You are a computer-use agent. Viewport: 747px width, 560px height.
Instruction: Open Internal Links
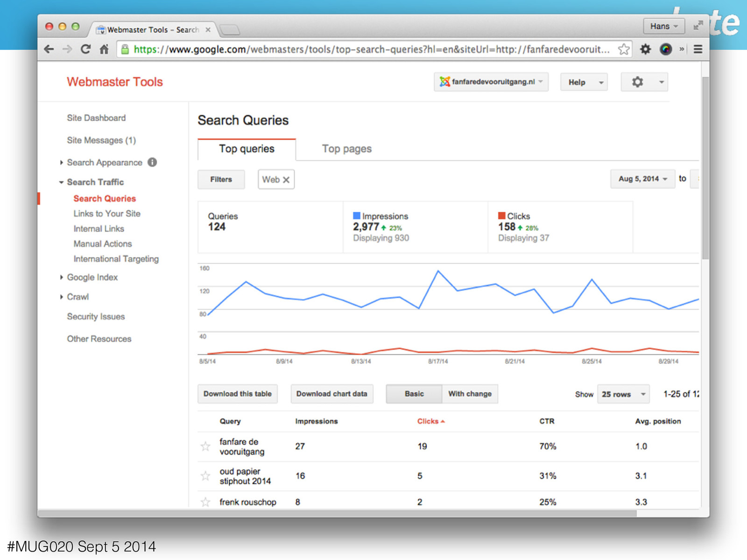99,229
